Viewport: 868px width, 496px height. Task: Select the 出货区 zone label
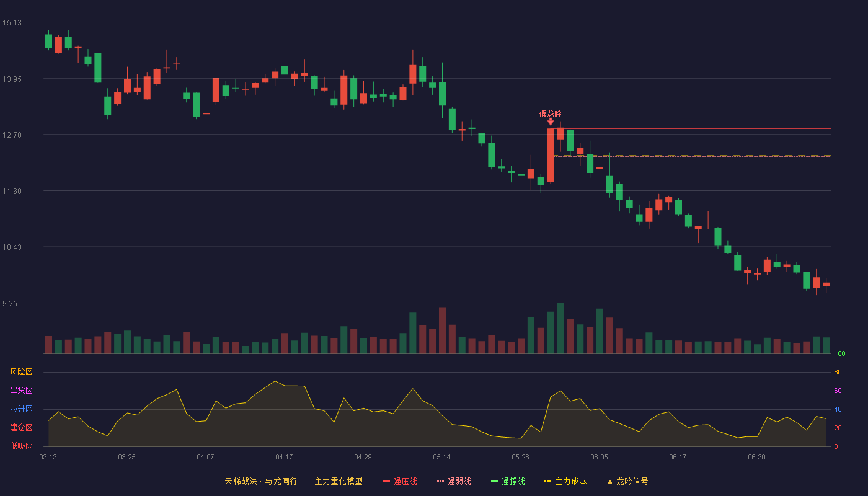point(21,391)
